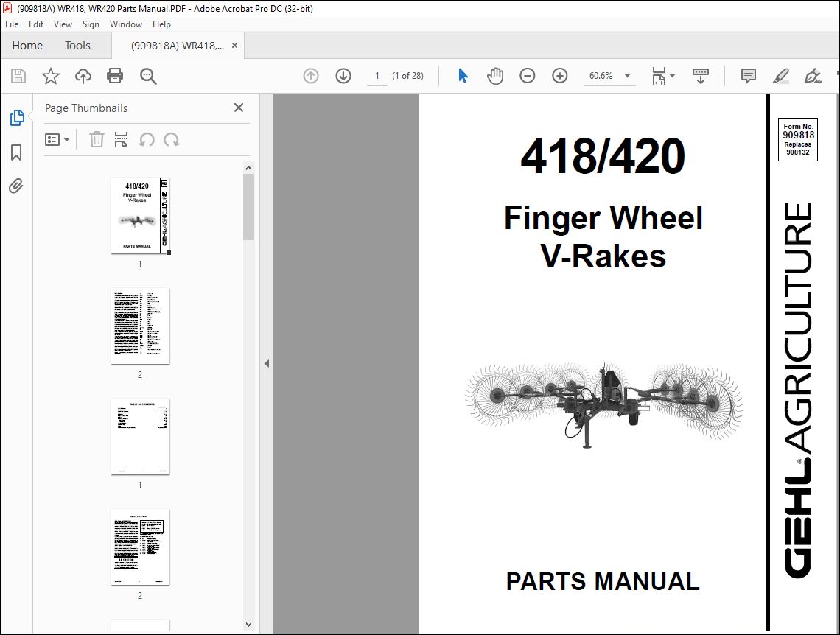
Task: Zoom in with plus button
Action: point(560,76)
